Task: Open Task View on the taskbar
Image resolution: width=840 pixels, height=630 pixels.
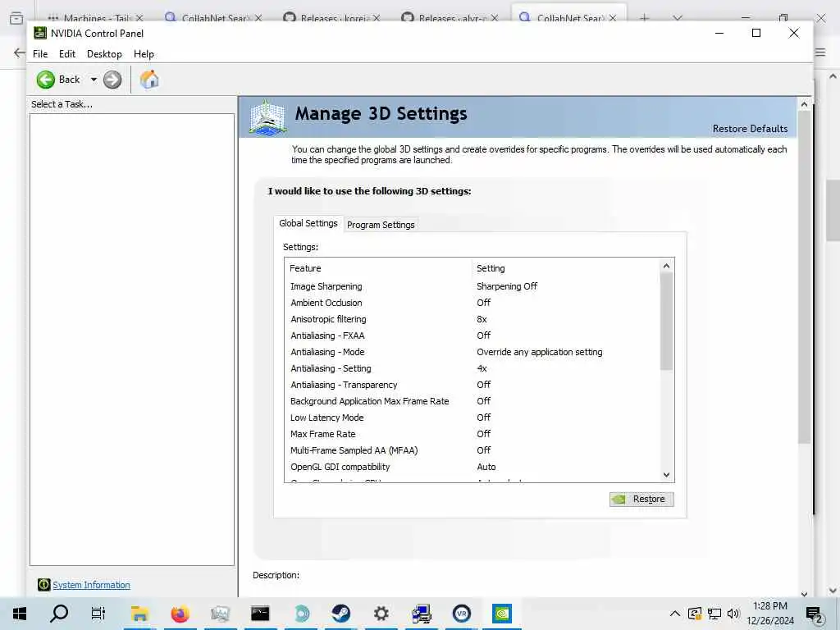Action: [98, 614]
